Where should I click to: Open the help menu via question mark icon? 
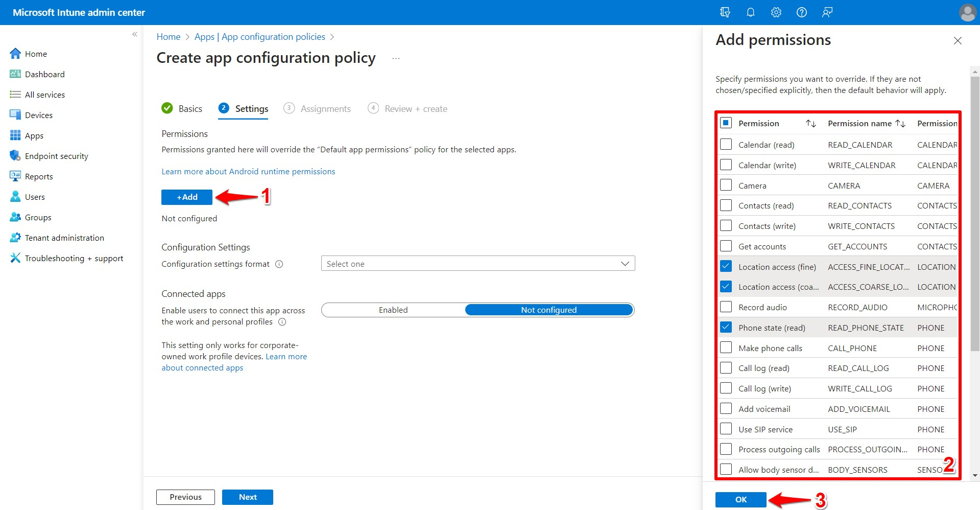tap(801, 12)
